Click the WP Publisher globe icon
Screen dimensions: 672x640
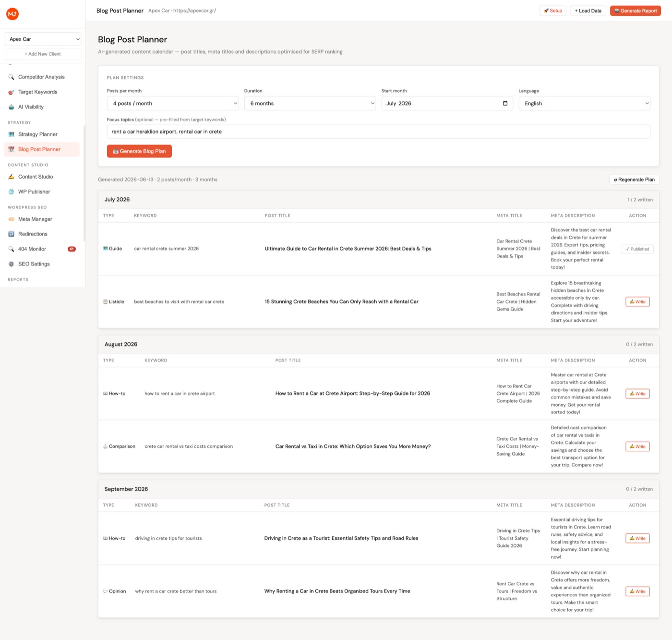[11, 192]
